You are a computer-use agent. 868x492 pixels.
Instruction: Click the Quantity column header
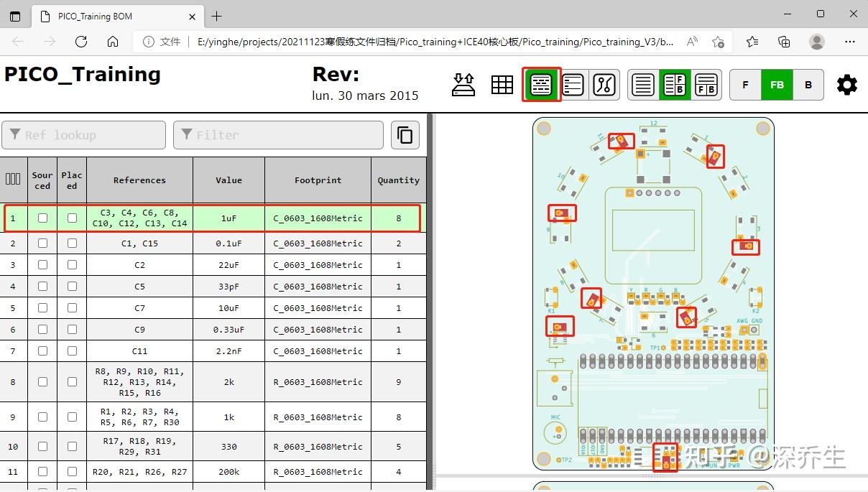[x=398, y=180]
